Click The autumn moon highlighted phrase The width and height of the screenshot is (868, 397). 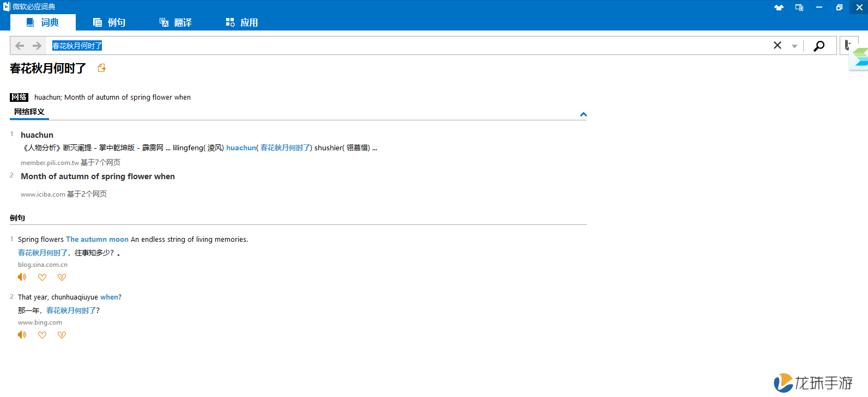[x=97, y=240]
